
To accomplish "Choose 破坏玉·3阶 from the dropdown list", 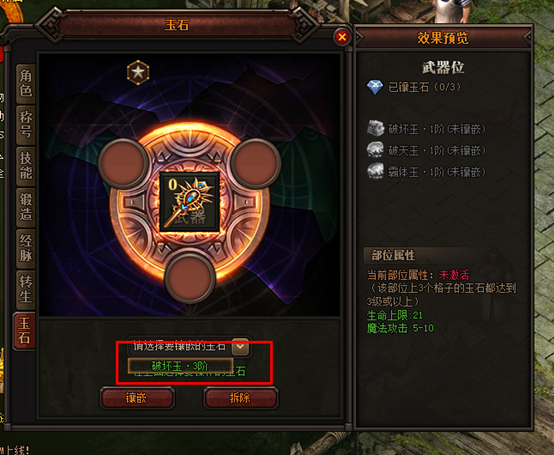I will point(180,366).
